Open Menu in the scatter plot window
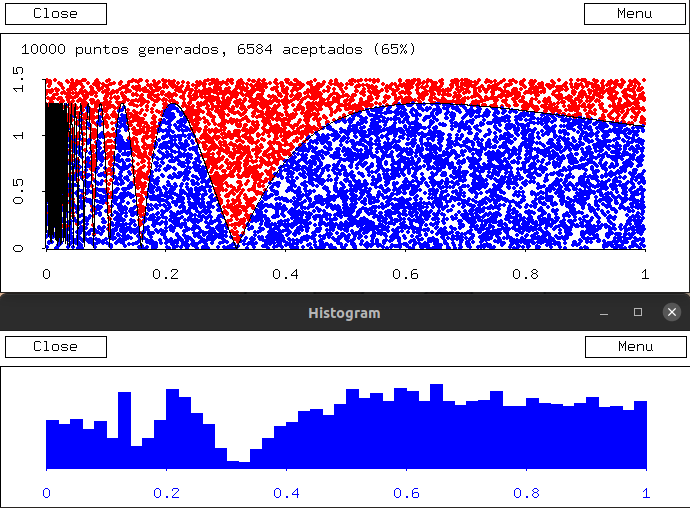690x508 pixels. click(x=634, y=14)
